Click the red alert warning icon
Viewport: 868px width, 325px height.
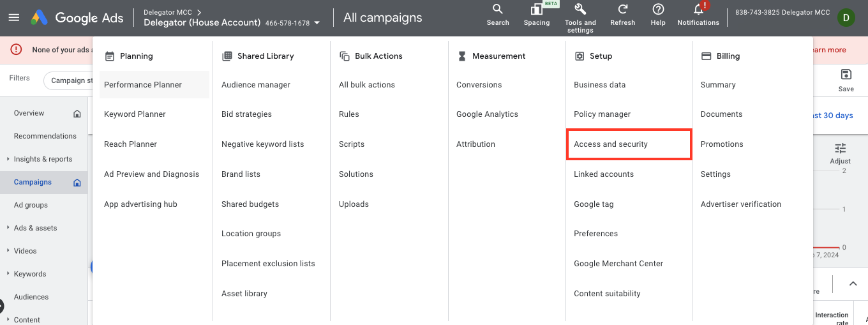click(x=16, y=50)
